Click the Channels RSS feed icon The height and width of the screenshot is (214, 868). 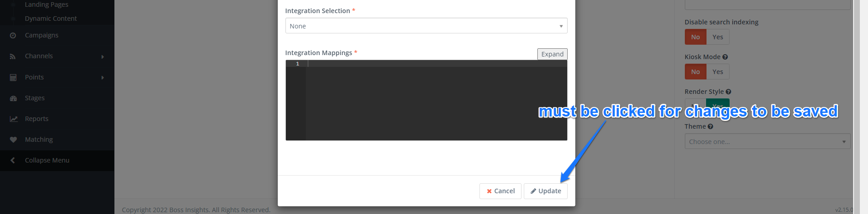[13, 56]
